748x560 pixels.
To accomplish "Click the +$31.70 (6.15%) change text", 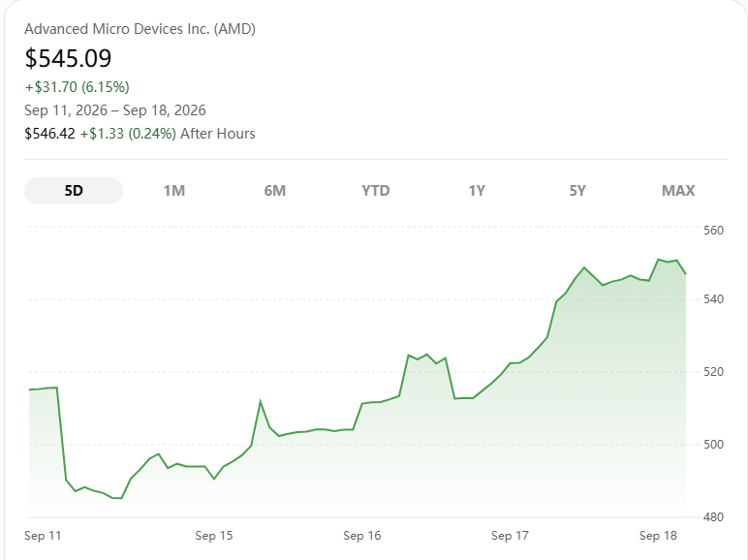I will pyautogui.click(x=77, y=87).
